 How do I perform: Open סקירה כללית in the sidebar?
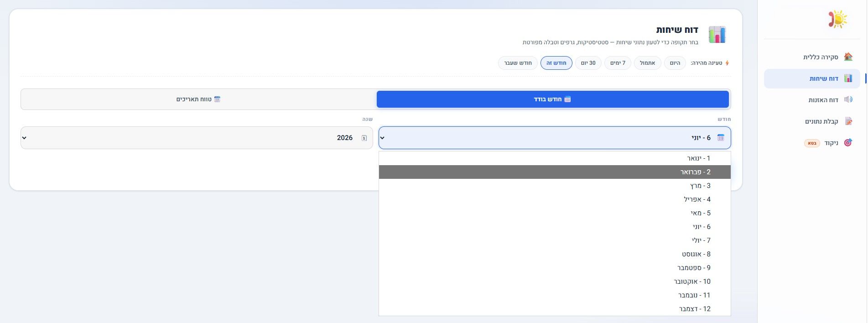pos(812,57)
